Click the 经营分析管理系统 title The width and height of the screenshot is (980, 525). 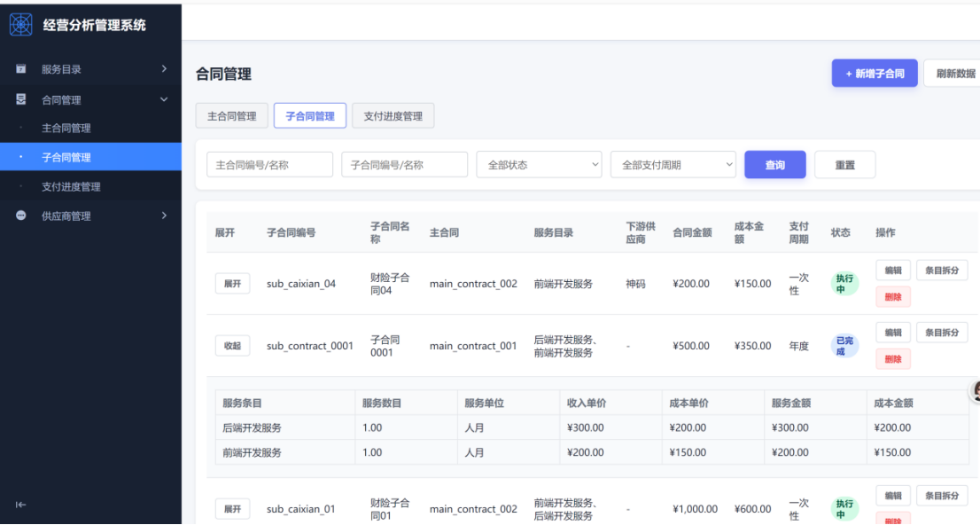(x=95, y=25)
